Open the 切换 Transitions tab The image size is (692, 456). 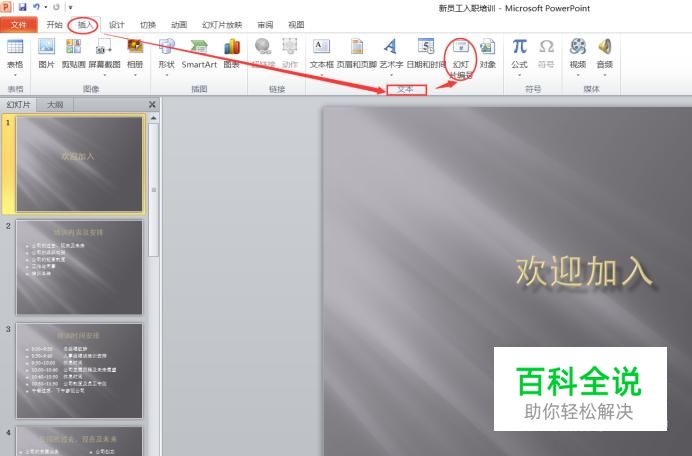[148, 25]
